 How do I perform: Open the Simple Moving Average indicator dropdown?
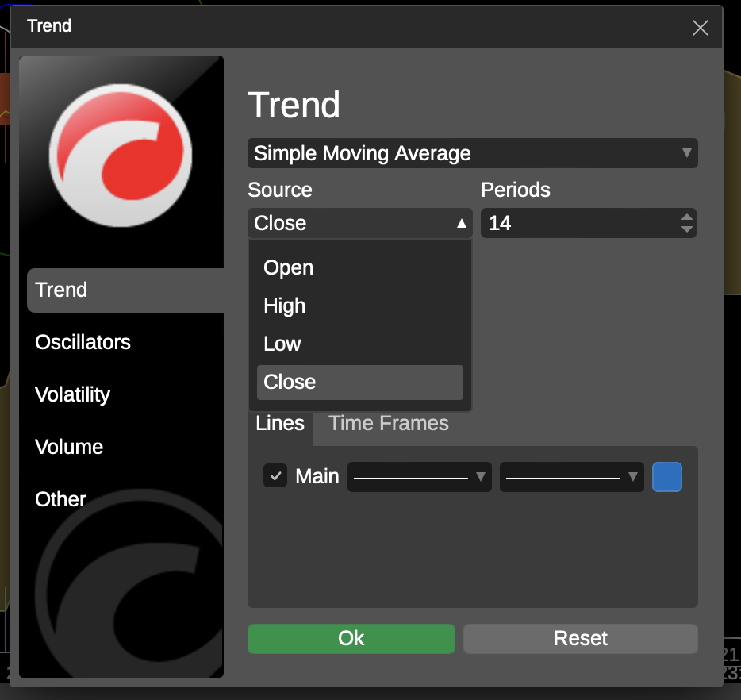coord(472,153)
